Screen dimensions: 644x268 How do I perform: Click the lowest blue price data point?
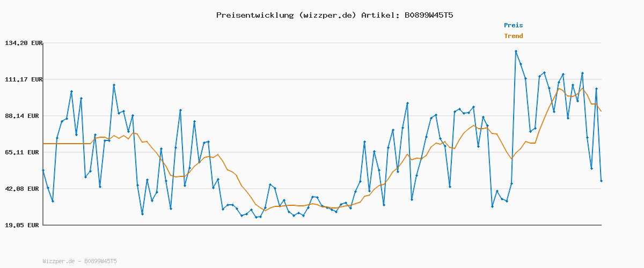click(x=257, y=217)
